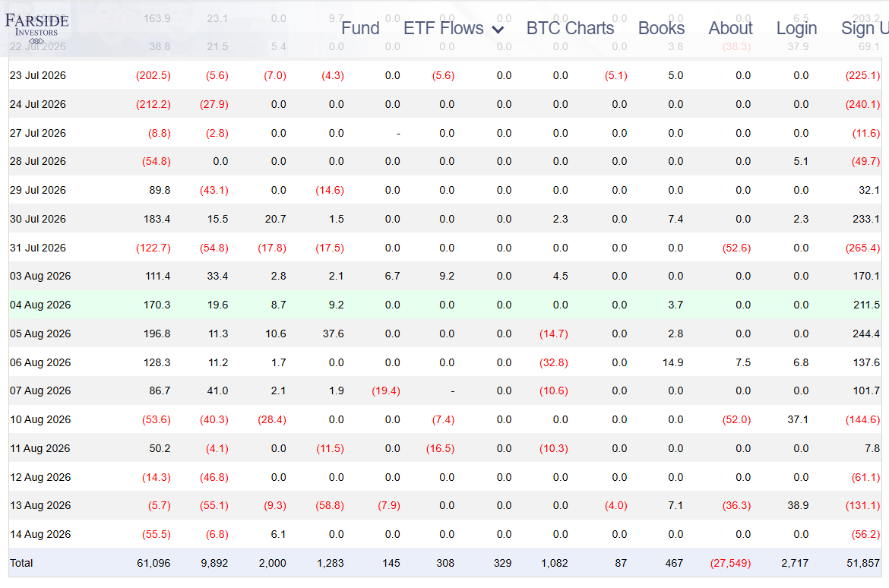889x588 pixels.
Task: Click the Farside Investors logo
Action: coord(37,29)
